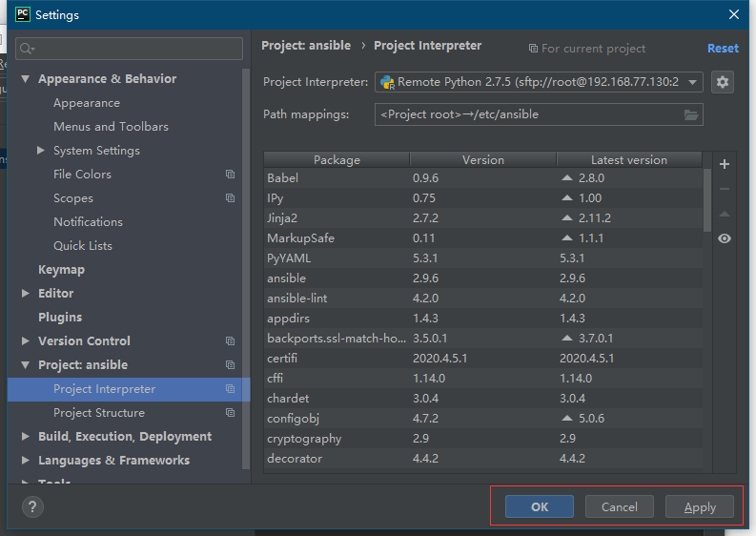Expand the System Settings node
This screenshot has height=536, width=756.
pyautogui.click(x=41, y=151)
